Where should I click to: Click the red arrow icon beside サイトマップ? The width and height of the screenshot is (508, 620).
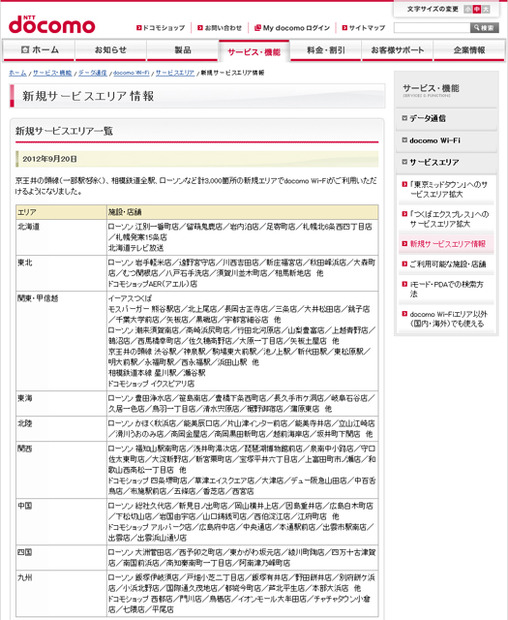(344, 28)
